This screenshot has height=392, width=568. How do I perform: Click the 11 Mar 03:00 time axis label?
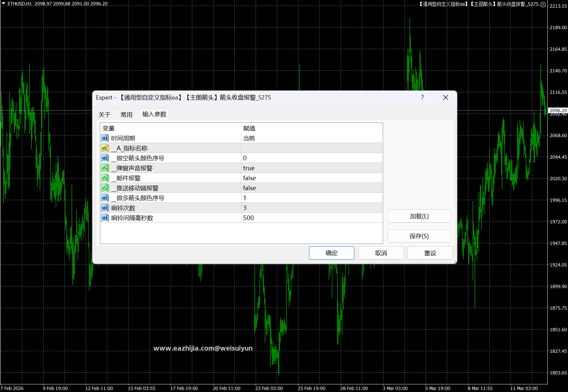[524, 388]
